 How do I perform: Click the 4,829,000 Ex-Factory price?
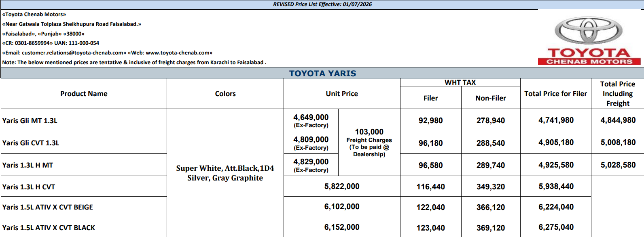tap(311, 165)
